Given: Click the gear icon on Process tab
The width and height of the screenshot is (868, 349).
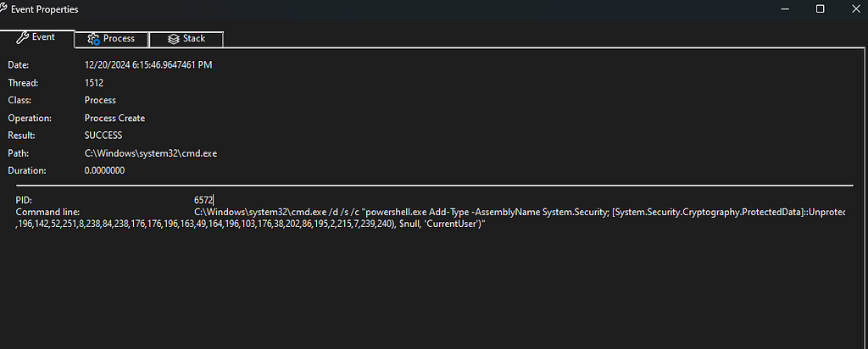Looking at the screenshot, I should 93,39.
